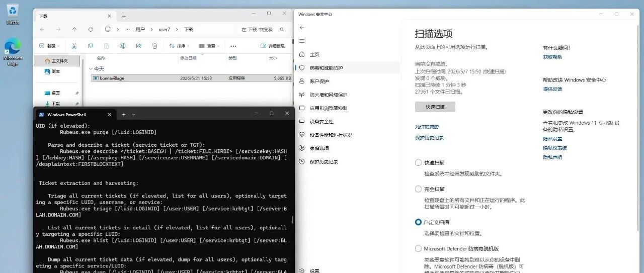Select the buenavillage file row
Screen dimensions: 644x273
191,78
